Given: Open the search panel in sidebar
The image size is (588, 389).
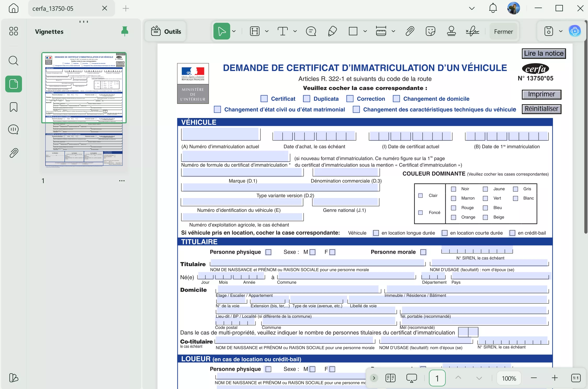Looking at the screenshot, I should [13, 61].
